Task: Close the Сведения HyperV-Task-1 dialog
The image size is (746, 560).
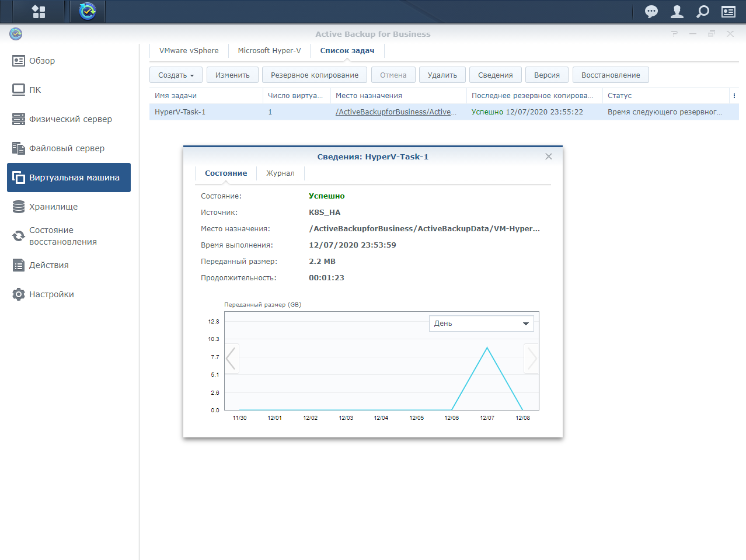Action: pyautogui.click(x=549, y=156)
